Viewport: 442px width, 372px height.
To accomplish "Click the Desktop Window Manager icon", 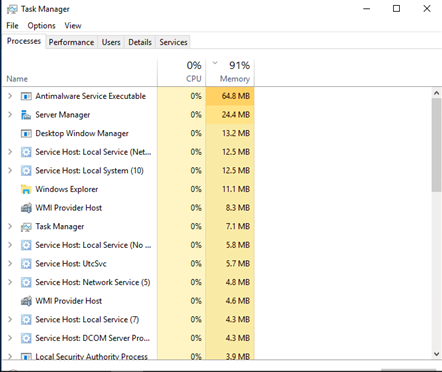I will [26, 134].
